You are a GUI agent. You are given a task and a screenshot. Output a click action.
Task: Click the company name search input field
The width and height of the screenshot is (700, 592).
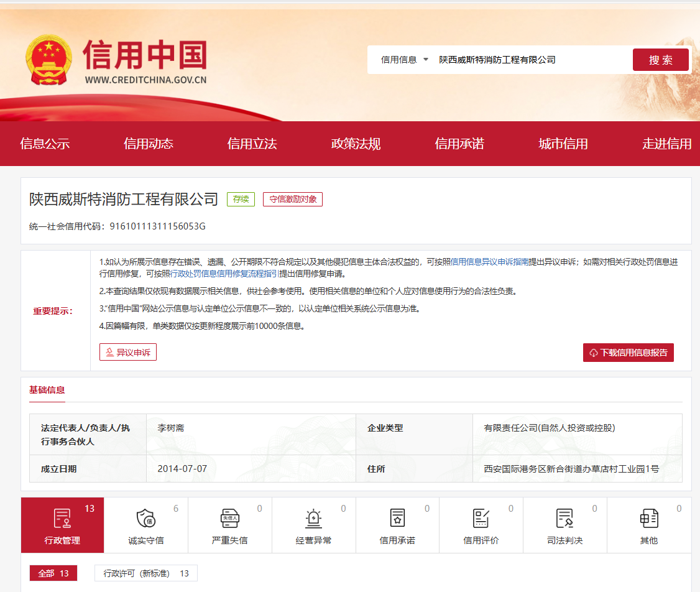tap(528, 60)
